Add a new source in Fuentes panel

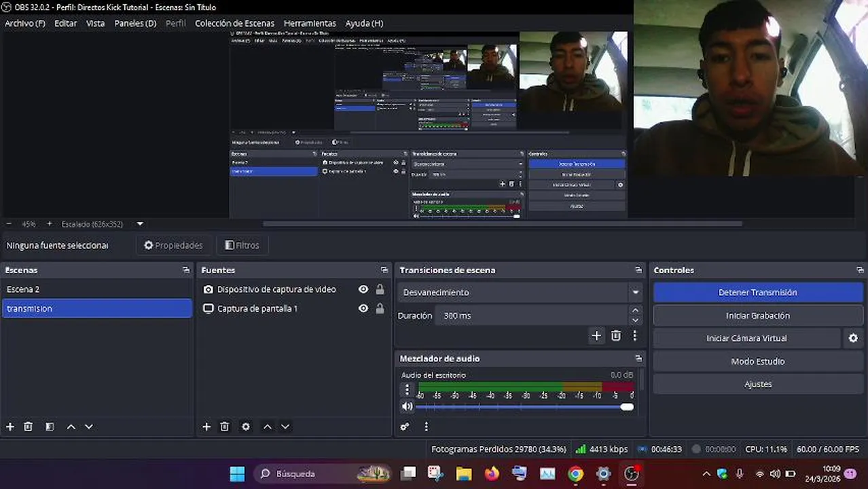206,427
